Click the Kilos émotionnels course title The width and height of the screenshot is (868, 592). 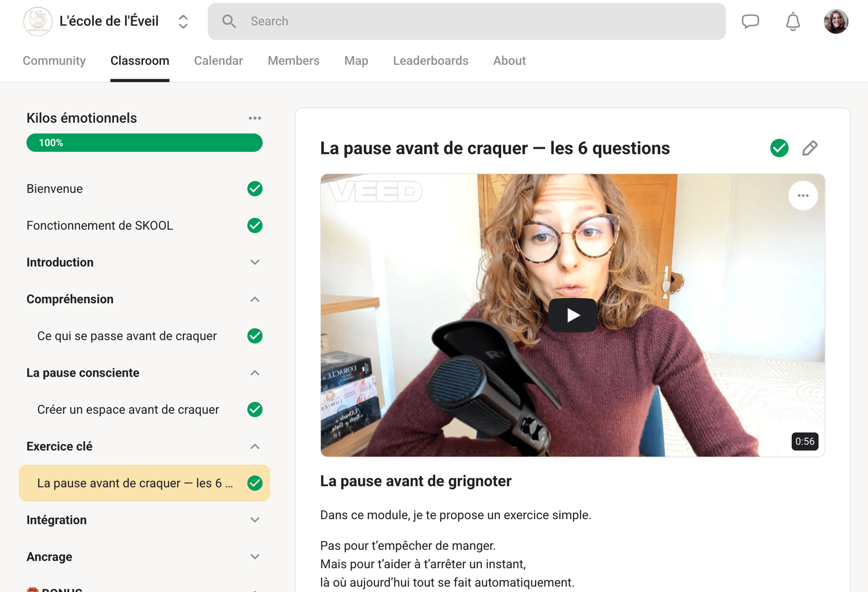coord(82,118)
